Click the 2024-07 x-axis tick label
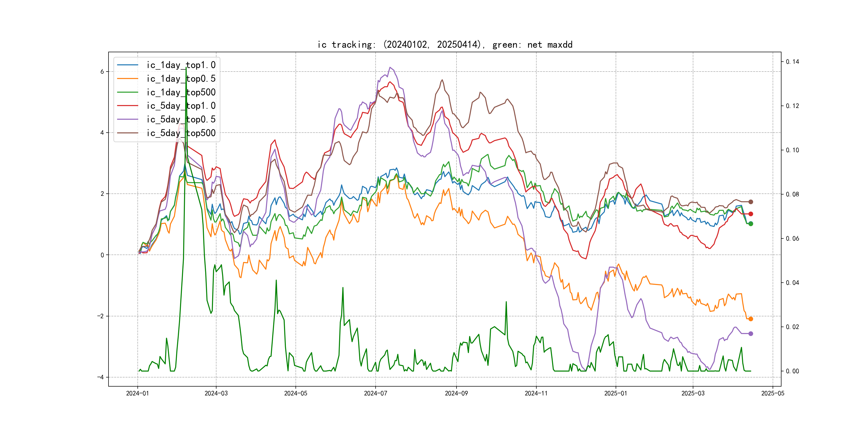Screen dimensions: 868x434 point(375,393)
